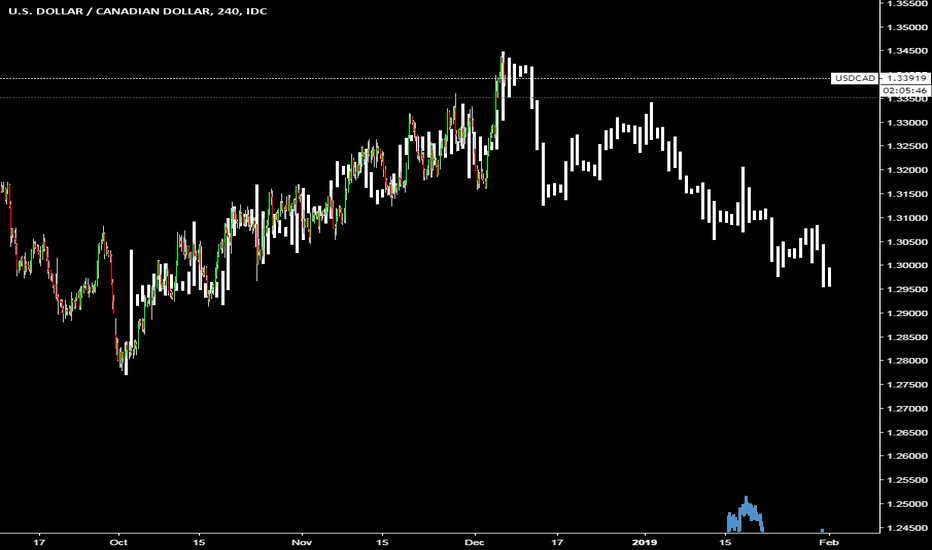Click the chart title 'U.S. DOLLAR / CANADIAN DOLLAR, 240, IDC'

[138, 11]
